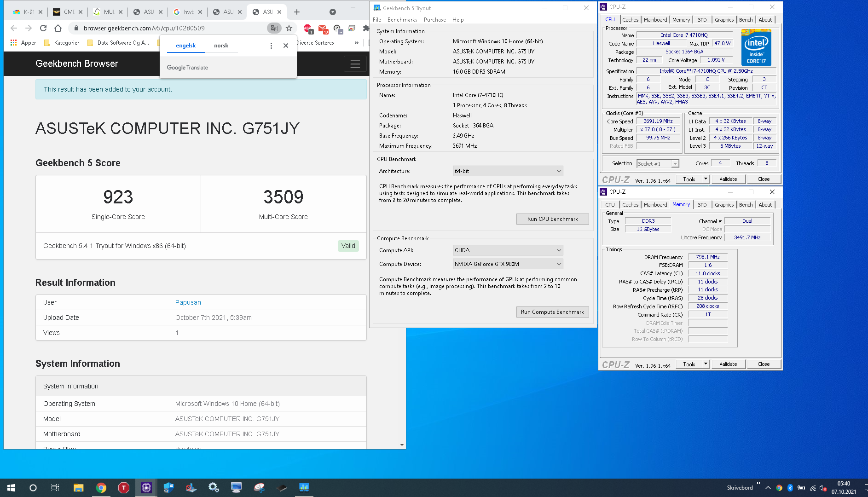This screenshot has height=497, width=868.
Task: Switch to Caches tab in upper CPU-Z
Action: (x=630, y=20)
